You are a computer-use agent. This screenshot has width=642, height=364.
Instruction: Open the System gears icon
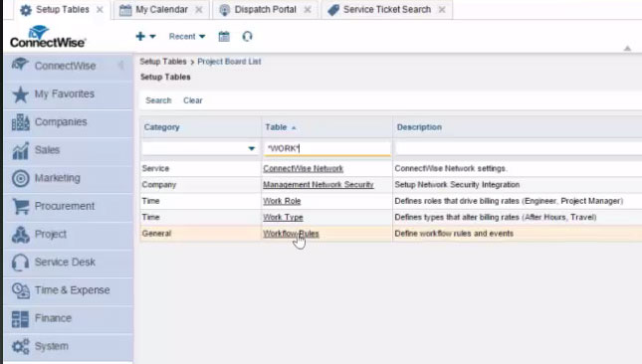21,346
